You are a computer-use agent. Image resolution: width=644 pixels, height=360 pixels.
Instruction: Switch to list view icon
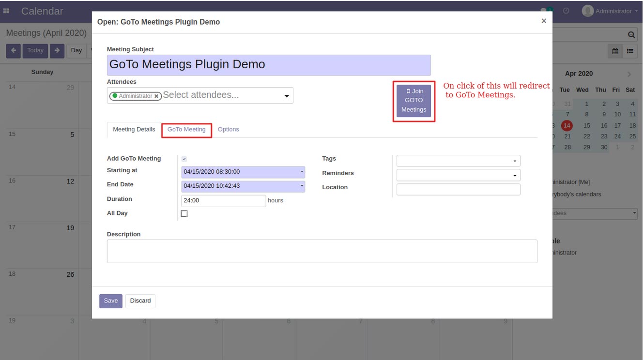[630, 51]
